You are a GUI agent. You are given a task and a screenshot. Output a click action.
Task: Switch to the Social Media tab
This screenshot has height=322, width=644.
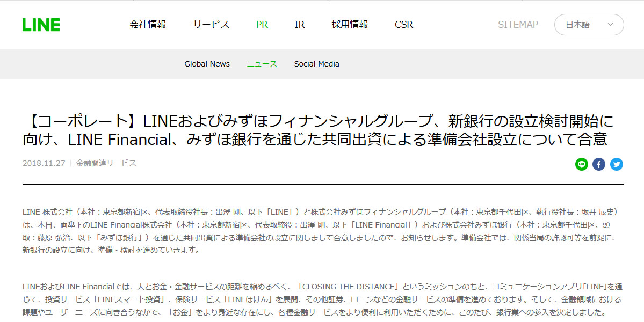pyautogui.click(x=316, y=64)
